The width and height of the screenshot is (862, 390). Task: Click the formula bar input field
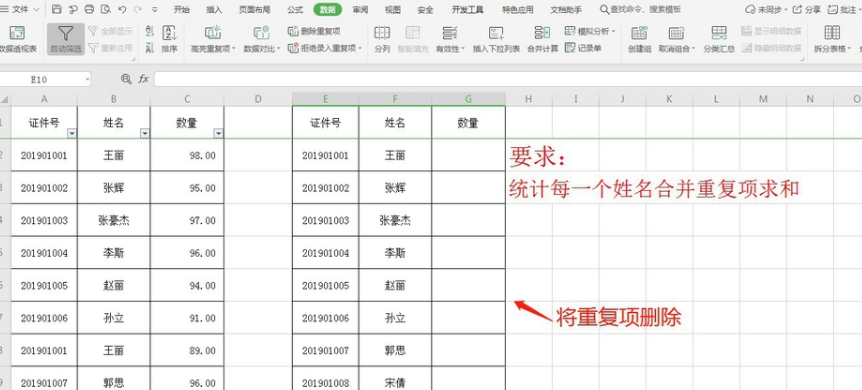pos(508,79)
